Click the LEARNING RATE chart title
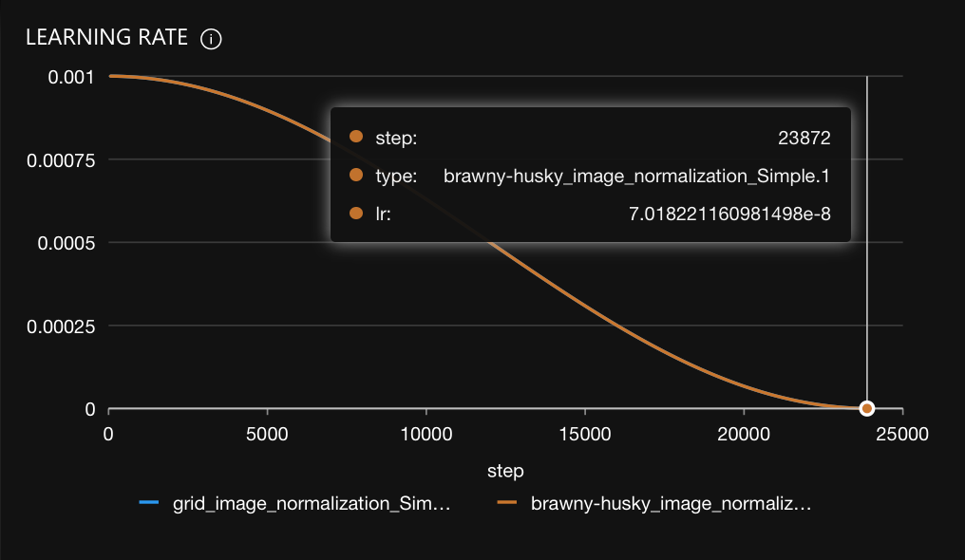965x560 pixels. (106, 38)
